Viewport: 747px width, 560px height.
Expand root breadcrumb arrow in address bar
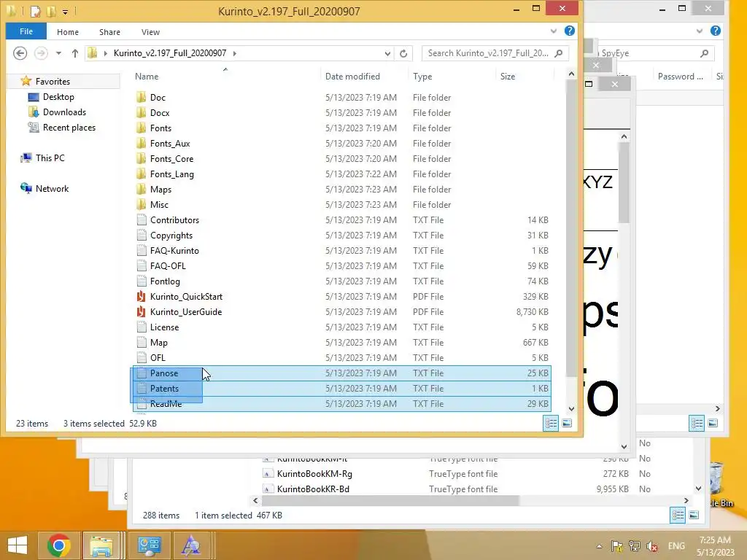pos(105,53)
